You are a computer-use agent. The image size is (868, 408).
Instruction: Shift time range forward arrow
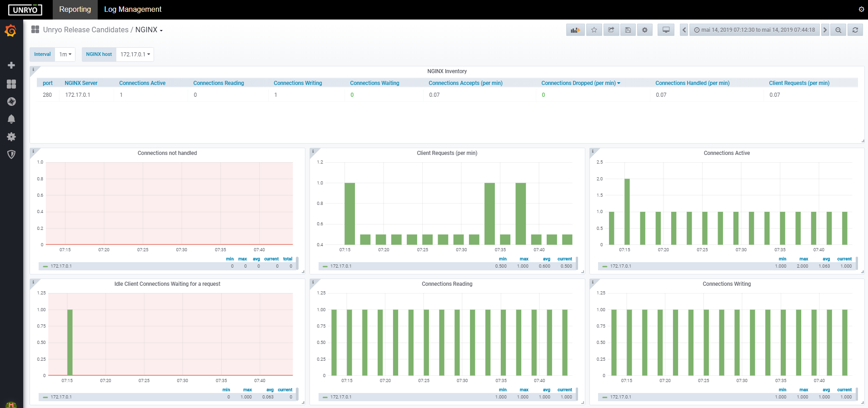(x=825, y=30)
